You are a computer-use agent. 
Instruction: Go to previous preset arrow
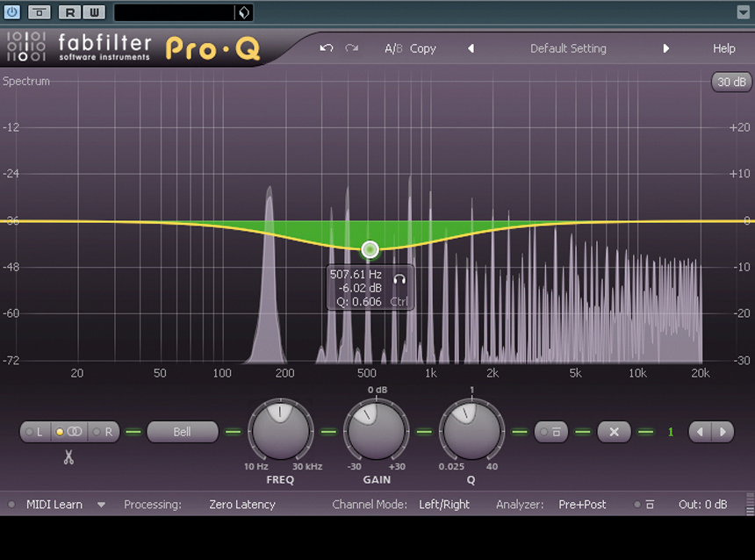[x=471, y=48]
